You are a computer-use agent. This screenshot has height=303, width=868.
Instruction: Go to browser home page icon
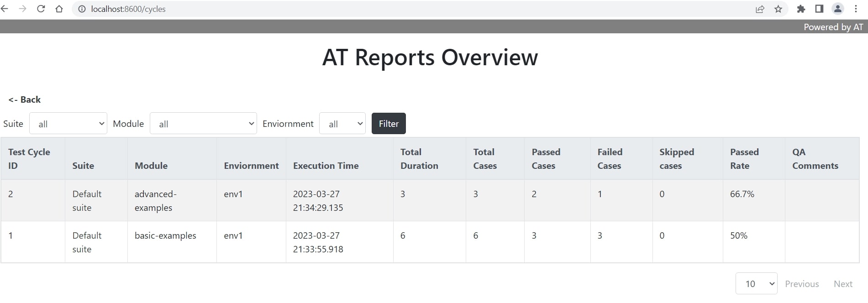point(59,9)
